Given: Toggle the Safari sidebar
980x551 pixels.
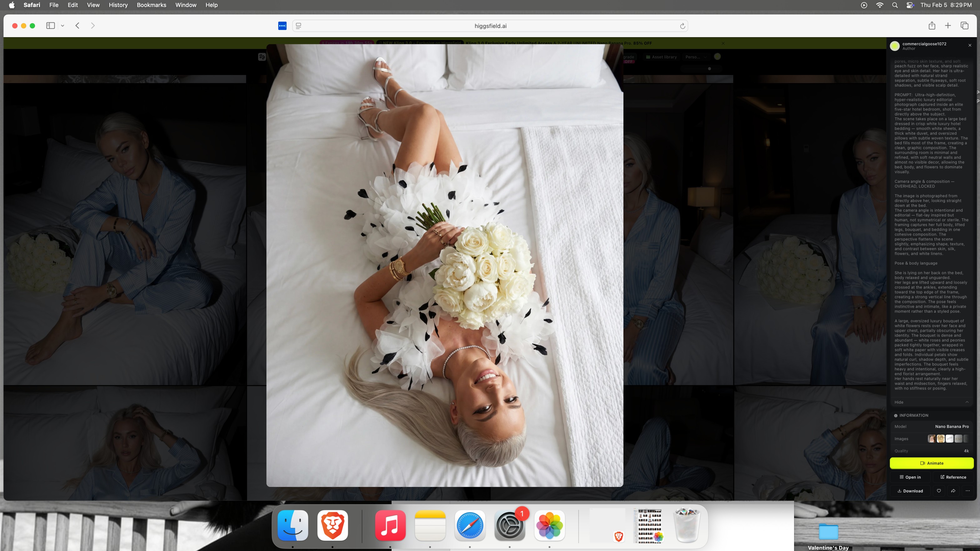Looking at the screenshot, I should pos(51,26).
